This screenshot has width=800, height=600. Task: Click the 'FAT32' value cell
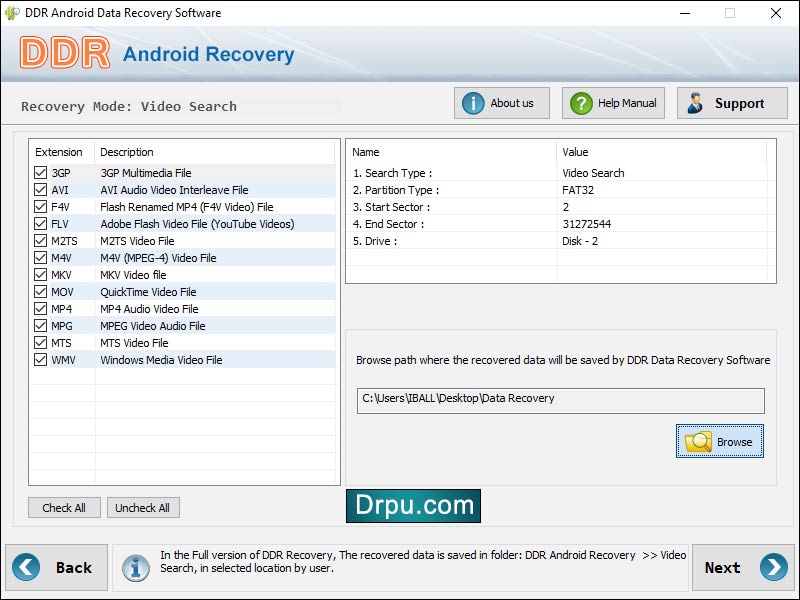pos(578,190)
